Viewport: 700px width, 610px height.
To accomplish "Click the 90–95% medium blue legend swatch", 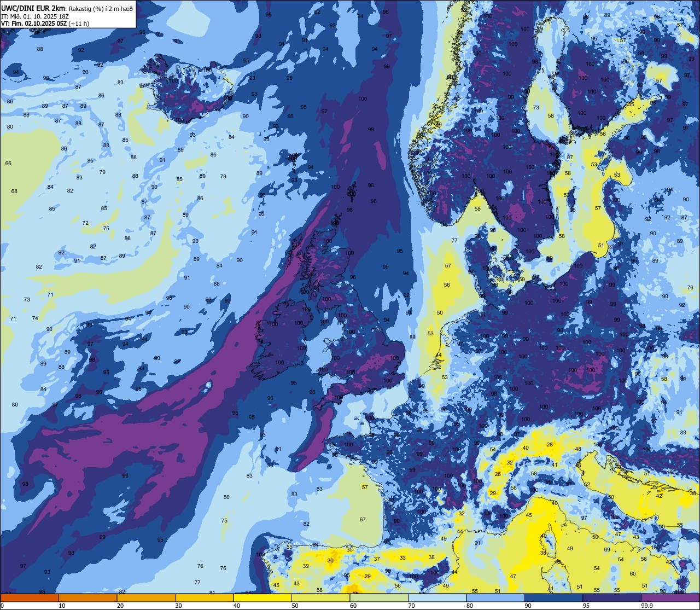I will (553, 598).
